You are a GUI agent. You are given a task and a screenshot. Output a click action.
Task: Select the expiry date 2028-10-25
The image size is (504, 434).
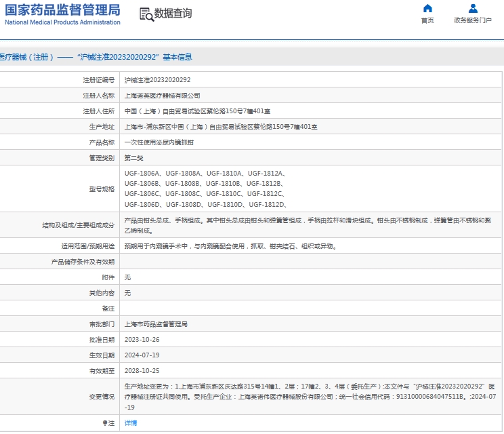pyautogui.click(x=142, y=371)
